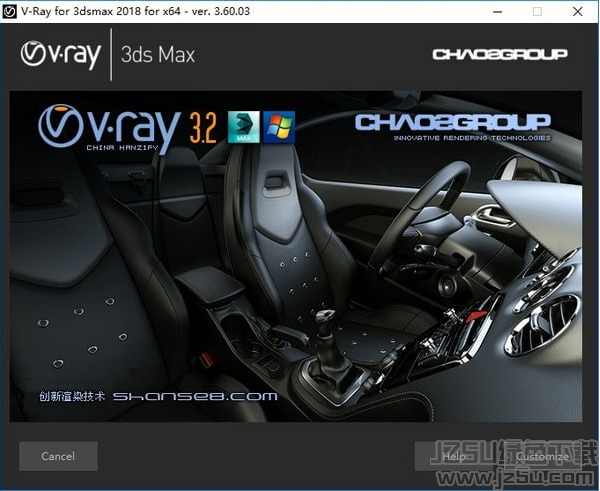Image resolution: width=600 pixels, height=491 pixels.
Task: Click the Windows logo icon in banner
Action: tap(279, 128)
